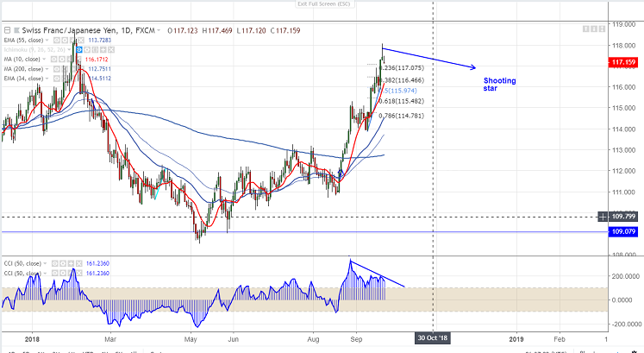
Task: Select the 0.618(115.482) Fibonacci level label
Action: pyautogui.click(x=401, y=101)
